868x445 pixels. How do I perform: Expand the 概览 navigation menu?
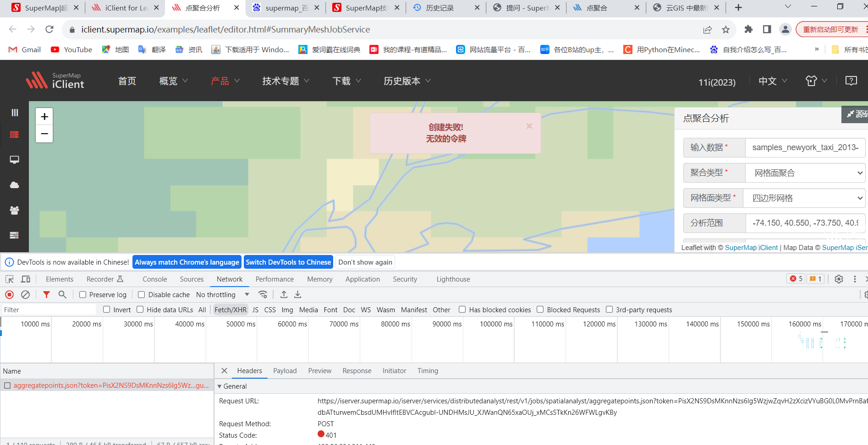coord(173,81)
